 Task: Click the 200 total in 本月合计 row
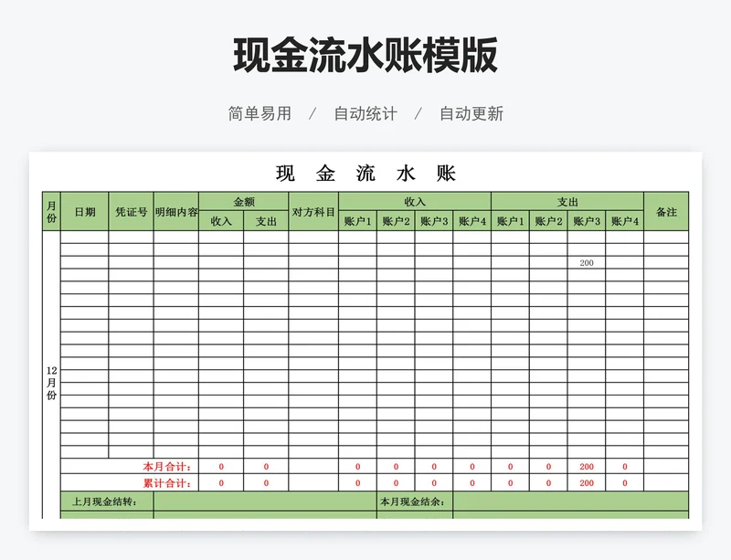pyautogui.click(x=587, y=466)
